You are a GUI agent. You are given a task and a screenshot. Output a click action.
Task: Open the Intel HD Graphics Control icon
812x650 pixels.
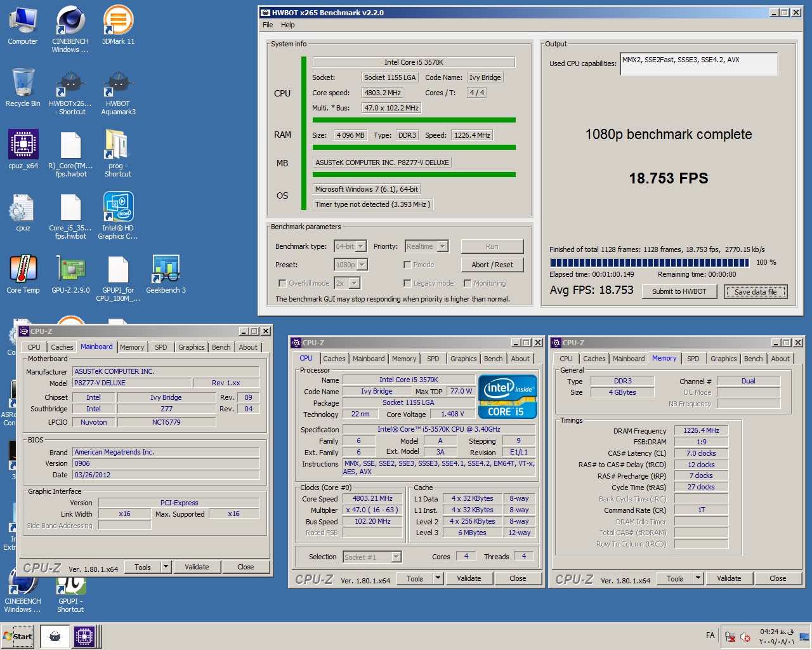118,216
